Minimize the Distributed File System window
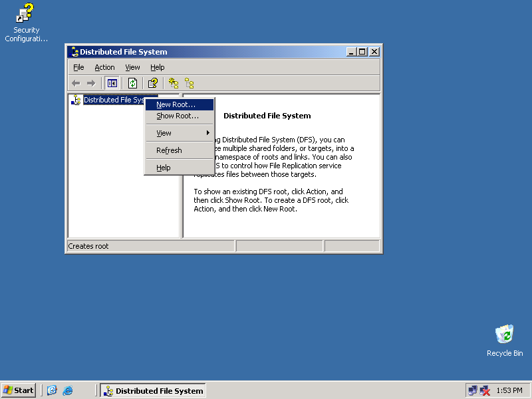The width and height of the screenshot is (532, 399). point(351,52)
